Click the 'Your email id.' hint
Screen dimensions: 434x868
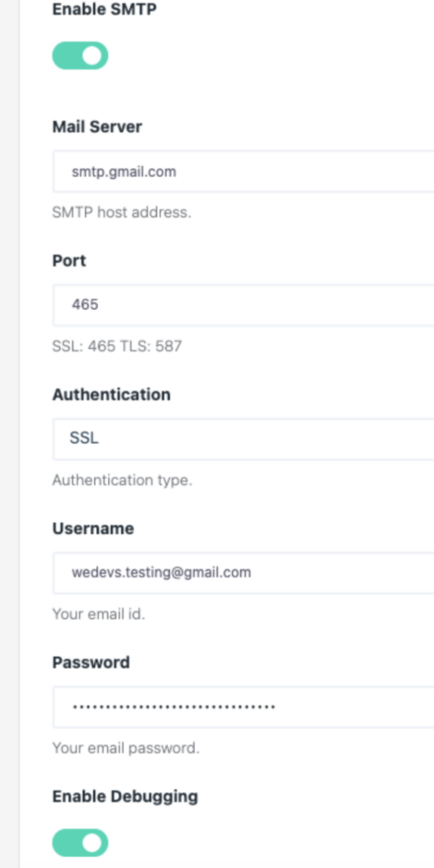98,614
